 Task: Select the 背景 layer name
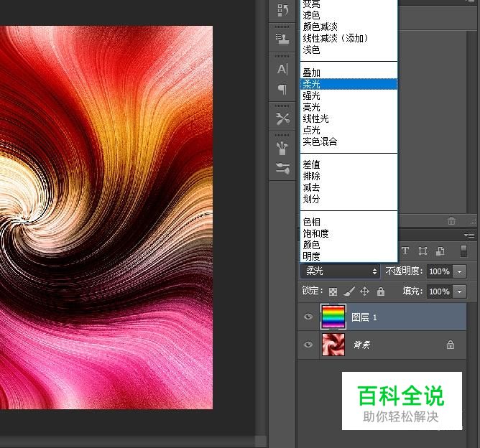click(x=361, y=345)
